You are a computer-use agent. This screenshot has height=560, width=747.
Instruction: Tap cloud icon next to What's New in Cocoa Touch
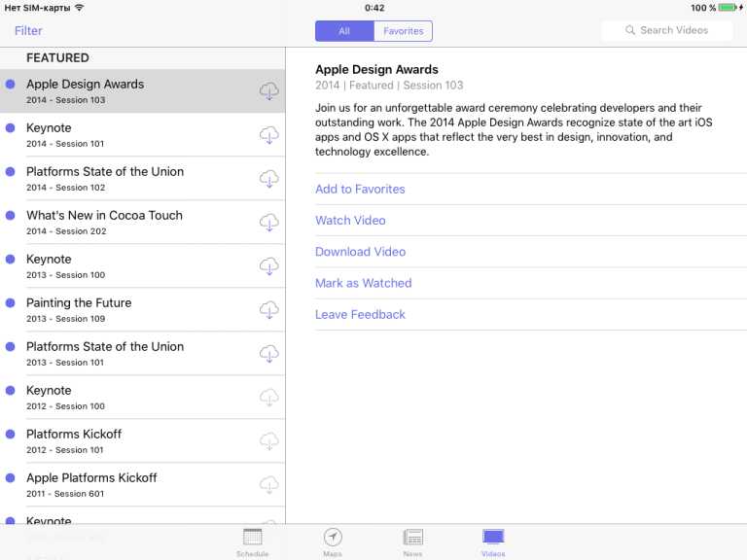[x=269, y=223]
